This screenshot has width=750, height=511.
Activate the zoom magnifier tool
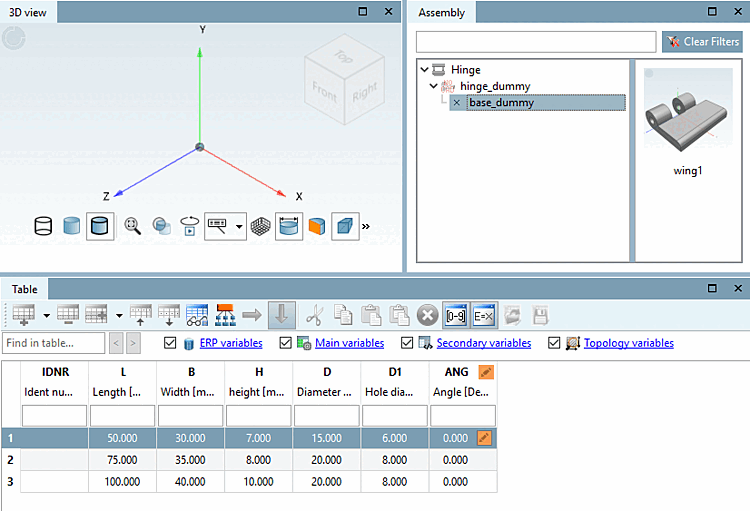pos(132,226)
